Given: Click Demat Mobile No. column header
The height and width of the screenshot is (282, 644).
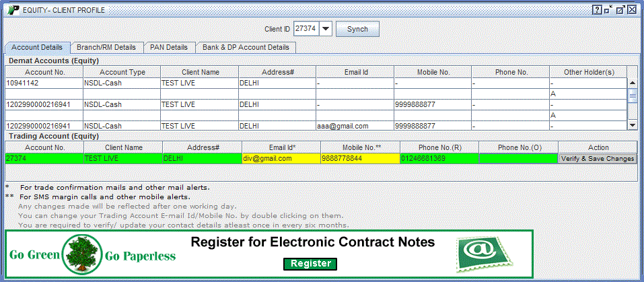Looking at the screenshot, I should coord(433,72).
